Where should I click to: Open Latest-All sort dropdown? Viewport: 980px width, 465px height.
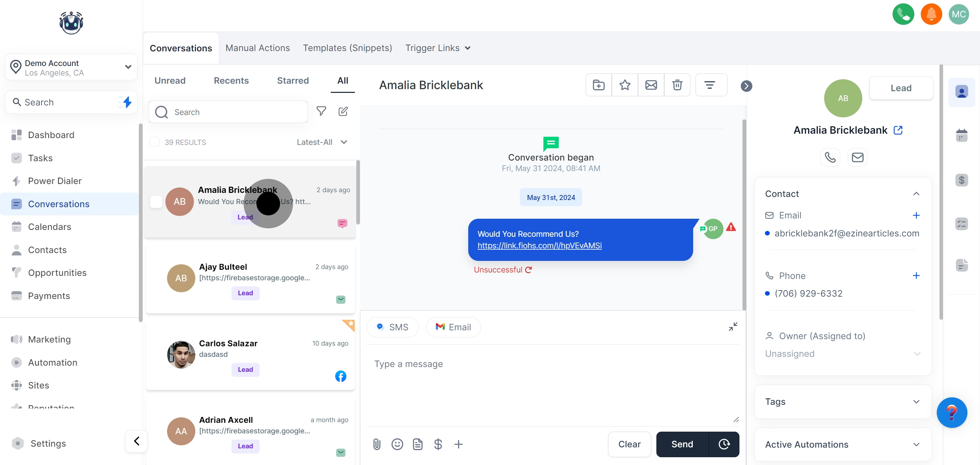[x=322, y=142]
